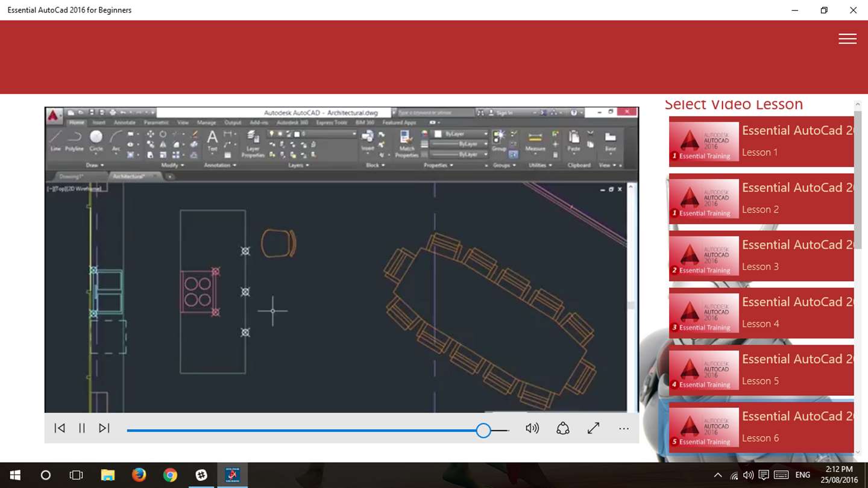Mute the video with the speaker icon

[x=532, y=428]
